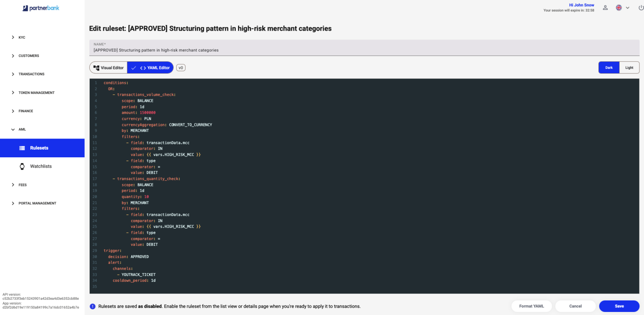644x315 pixels.
Task: Switch to the YAML Editor
Action: pos(150,68)
